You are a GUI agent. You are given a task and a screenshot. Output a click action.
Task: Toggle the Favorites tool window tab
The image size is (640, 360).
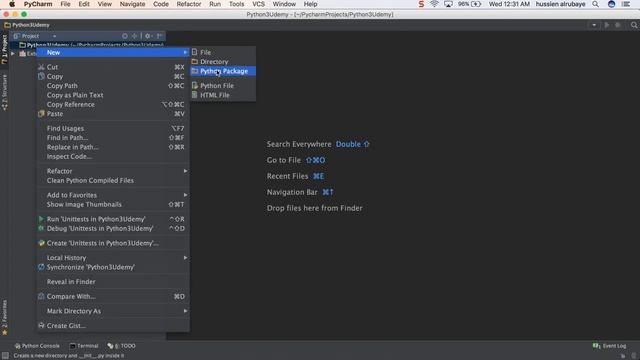point(4,318)
